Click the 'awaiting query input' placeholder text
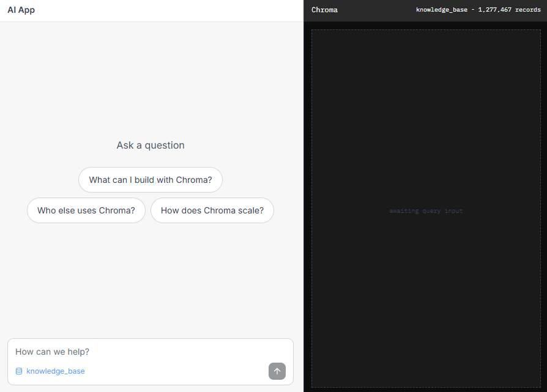547x392 pixels. (x=426, y=210)
